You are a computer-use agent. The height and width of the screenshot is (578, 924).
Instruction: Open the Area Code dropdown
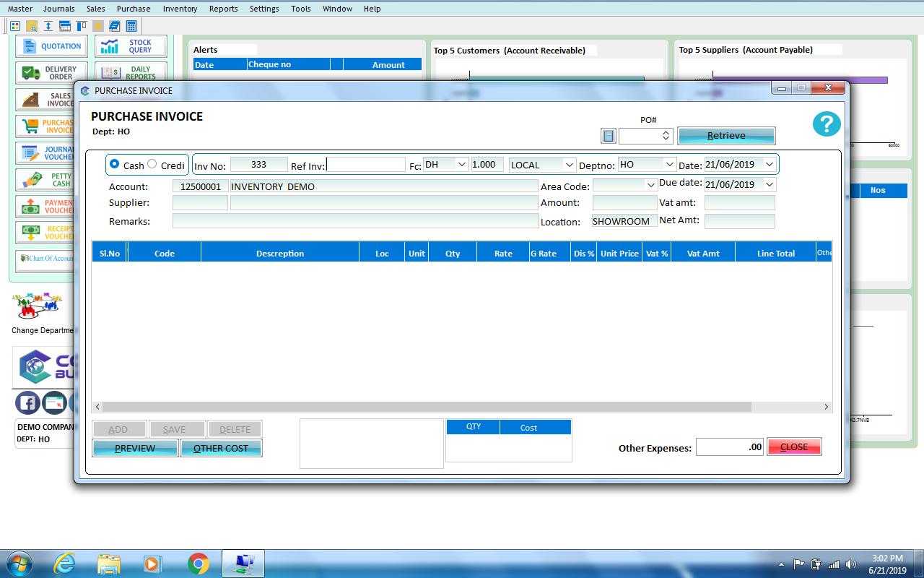[650, 186]
